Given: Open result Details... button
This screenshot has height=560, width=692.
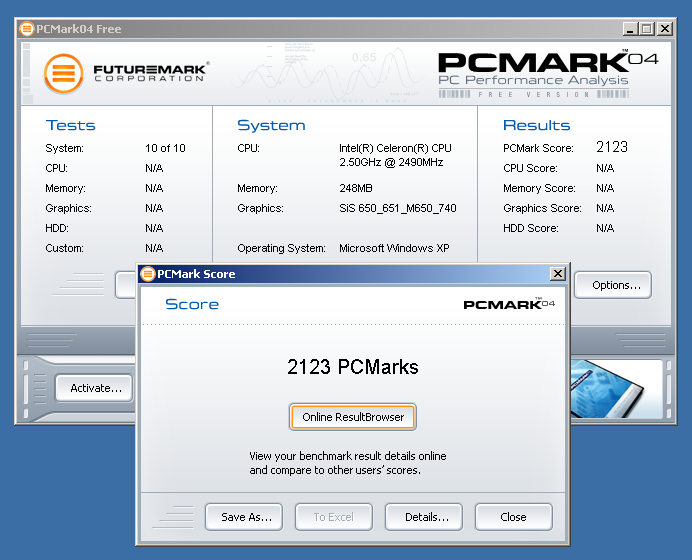Looking at the screenshot, I should click(424, 517).
